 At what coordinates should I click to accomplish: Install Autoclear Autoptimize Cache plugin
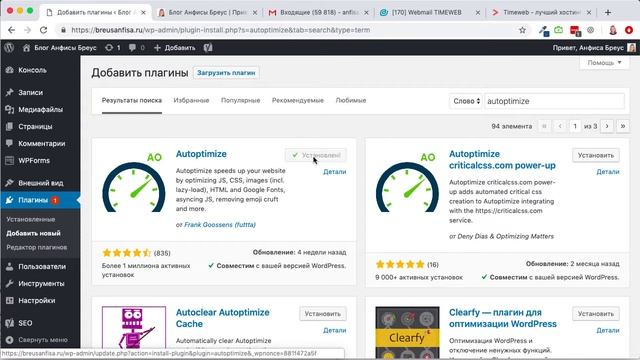point(322,314)
